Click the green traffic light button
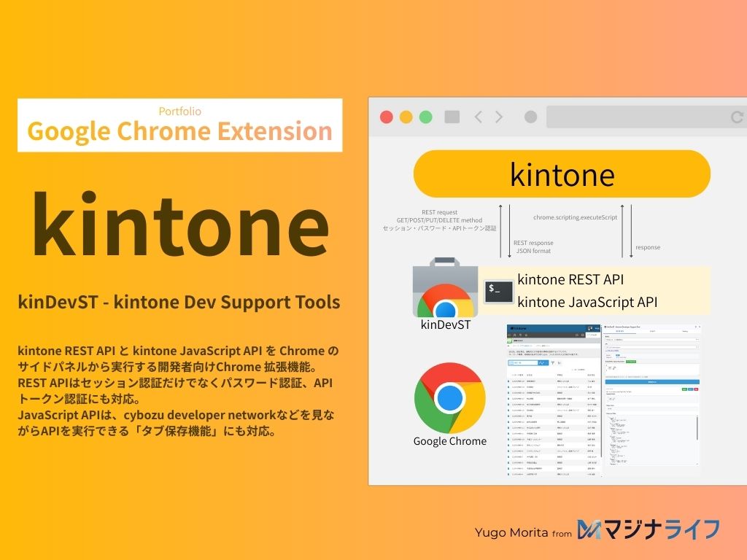The height and width of the screenshot is (560, 747). click(425, 116)
